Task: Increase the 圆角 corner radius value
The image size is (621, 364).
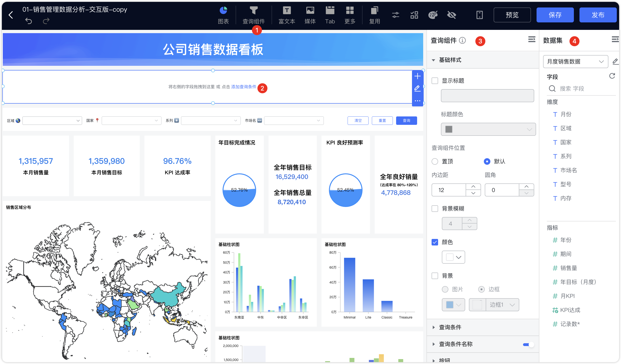Action: click(x=526, y=187)
